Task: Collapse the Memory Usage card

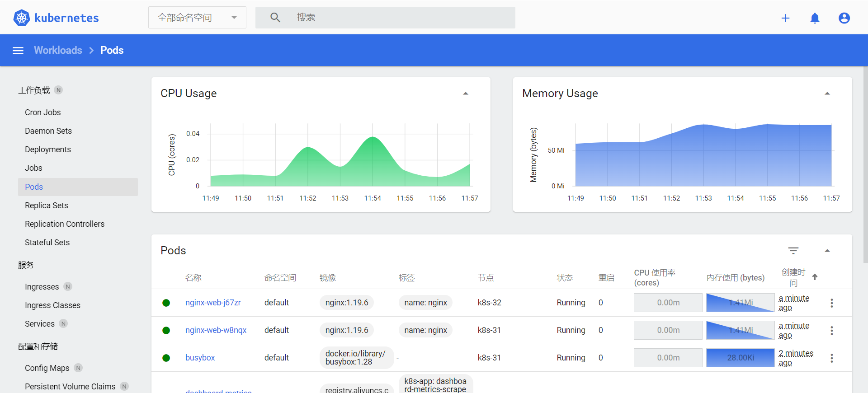Action: (827, 94)
